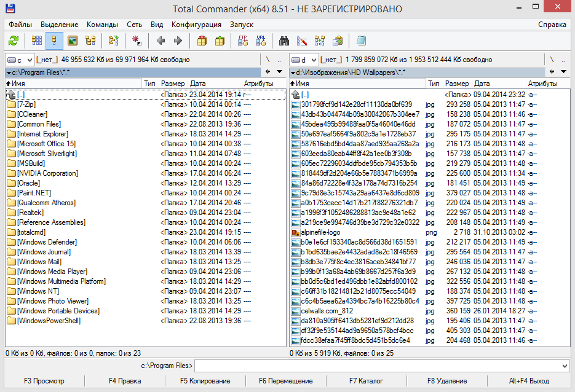Viewport: 575px width, 392px height.
Task: Open file search binoculars icon
Action: click(284, 41)
